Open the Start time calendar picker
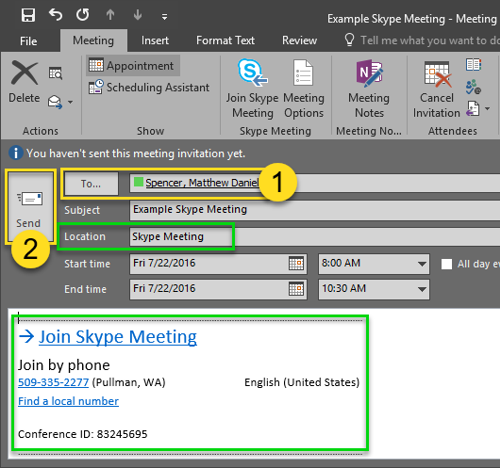Screen dimensions: 500x468 click(x=296, y=263)
